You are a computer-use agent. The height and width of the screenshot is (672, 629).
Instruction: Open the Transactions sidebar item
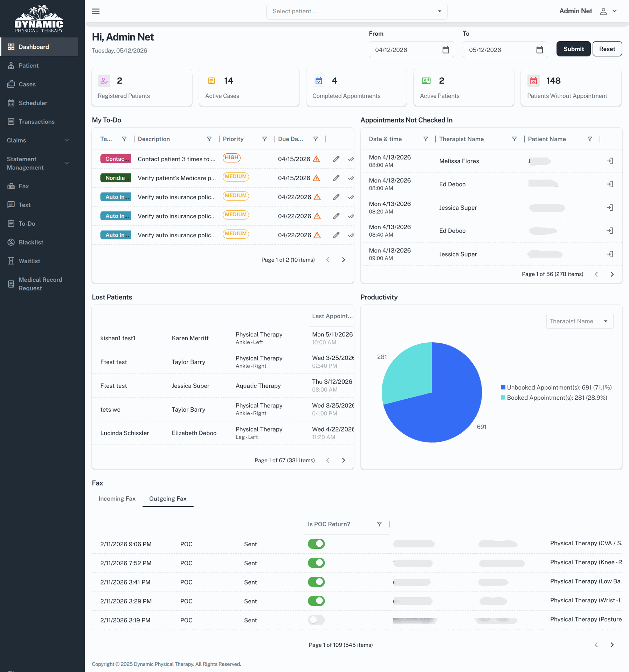39,121
